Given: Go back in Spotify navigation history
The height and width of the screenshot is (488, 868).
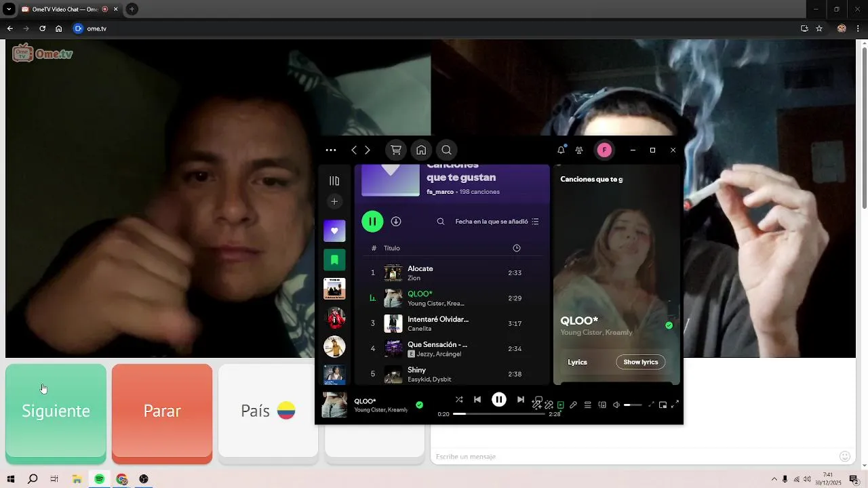Looking at the screenshot, I should pyautogui.click(x=353, y=150).
